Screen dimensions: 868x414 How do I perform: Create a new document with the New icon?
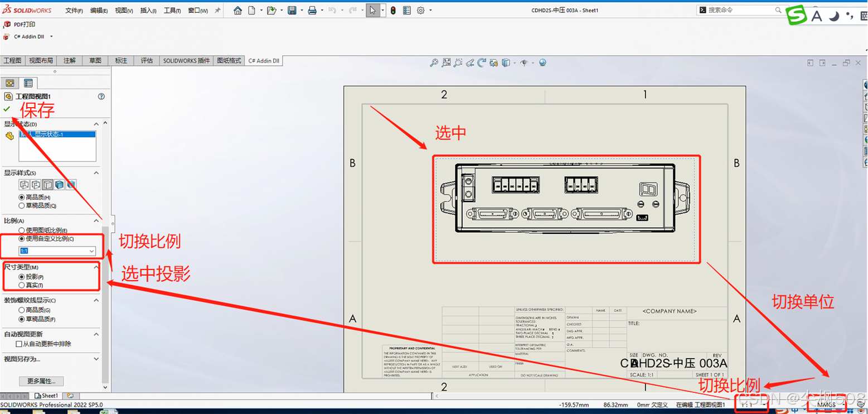(x=252, y=11)
